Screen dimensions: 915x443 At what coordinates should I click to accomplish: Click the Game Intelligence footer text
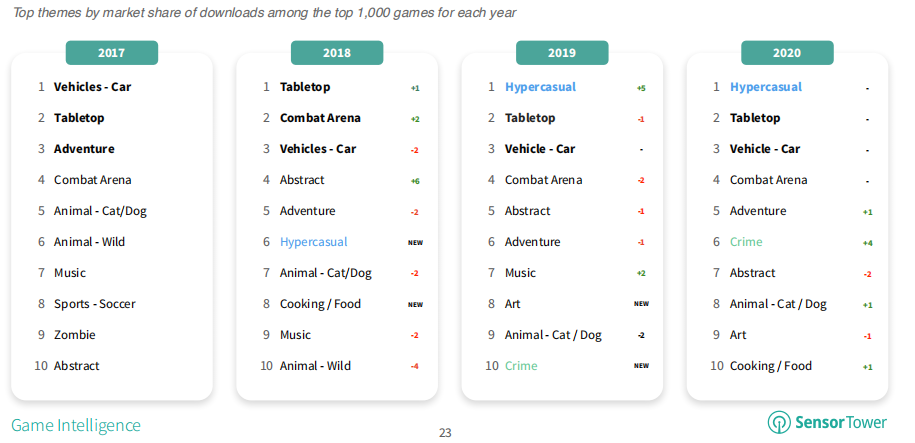point(76,425)
